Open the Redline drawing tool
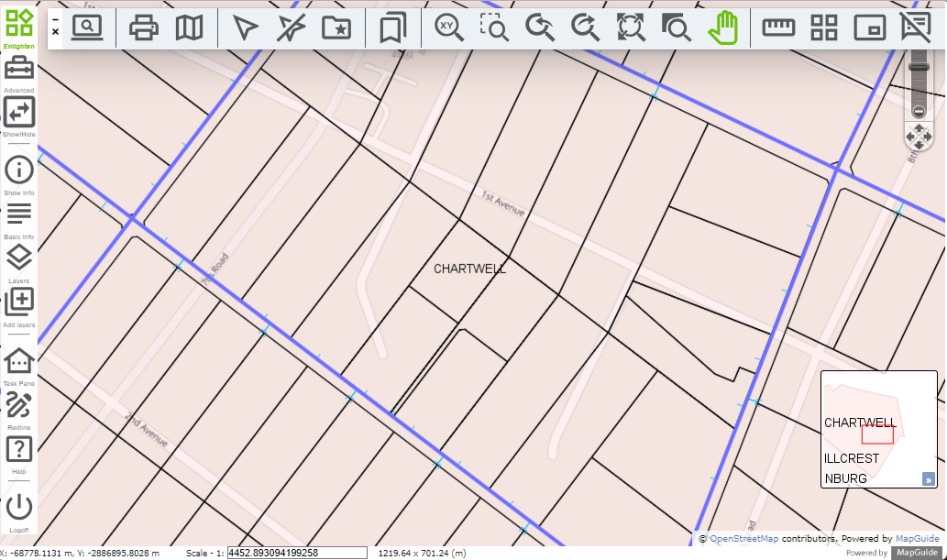This screenshot has height=560, width=947. 19,405
